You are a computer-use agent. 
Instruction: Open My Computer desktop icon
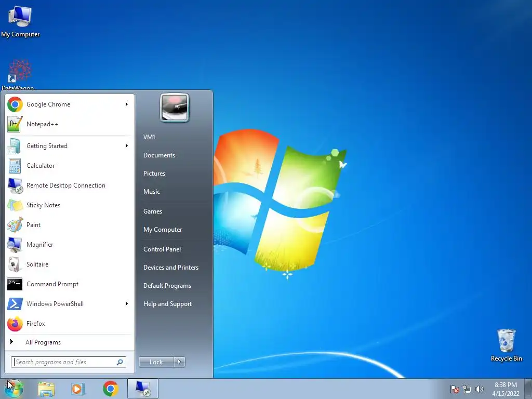20,22
